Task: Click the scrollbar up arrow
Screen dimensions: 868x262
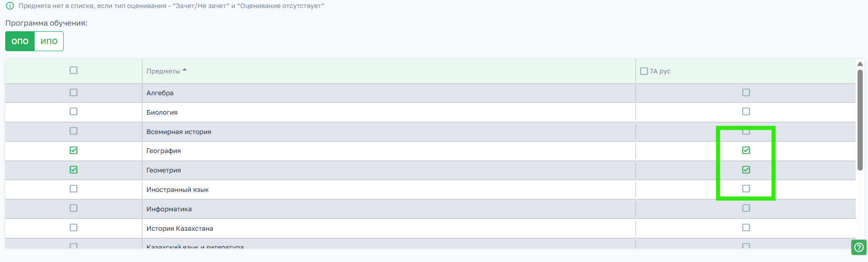Action: pos(860,64)
